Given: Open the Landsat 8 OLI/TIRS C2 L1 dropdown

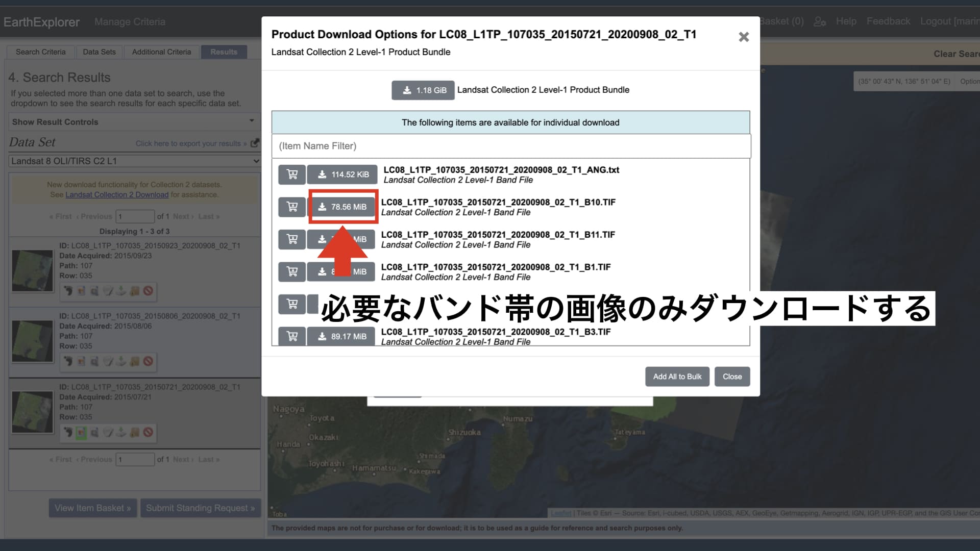Looking at the screenshot, I should 135,161.
